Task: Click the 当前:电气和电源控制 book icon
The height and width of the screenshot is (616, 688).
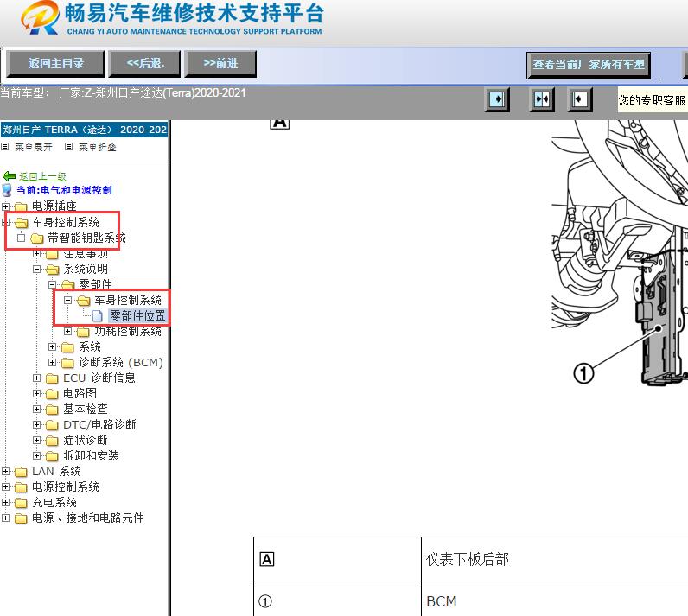Action: tap(7, 190)
